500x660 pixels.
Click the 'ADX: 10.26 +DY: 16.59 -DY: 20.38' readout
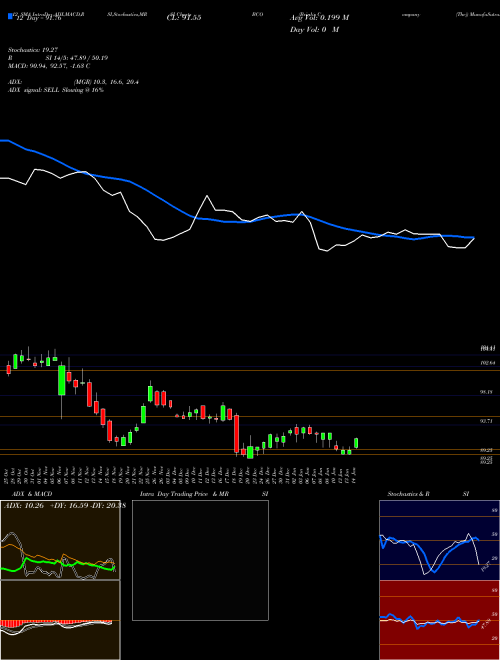point(65,506)
